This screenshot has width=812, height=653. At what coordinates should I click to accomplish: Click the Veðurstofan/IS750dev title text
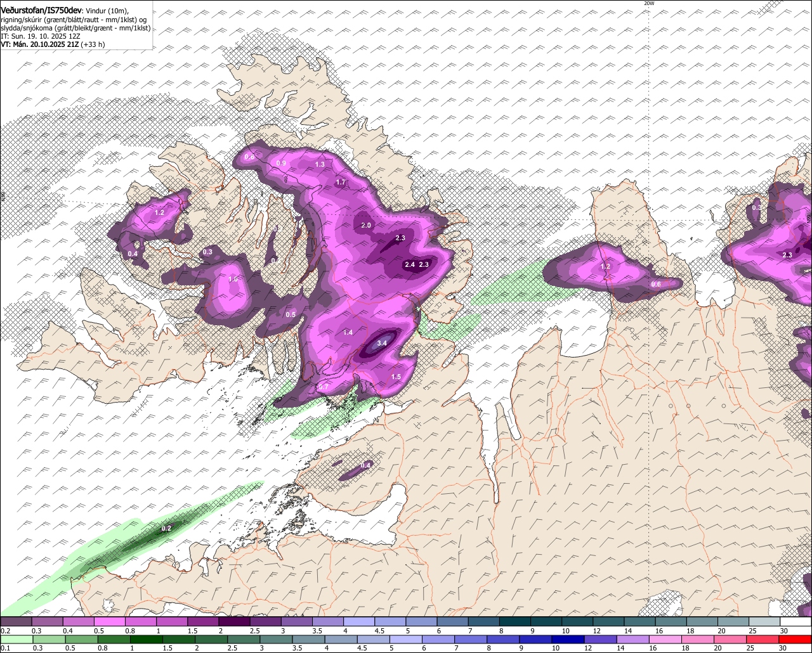coord(41,11)
